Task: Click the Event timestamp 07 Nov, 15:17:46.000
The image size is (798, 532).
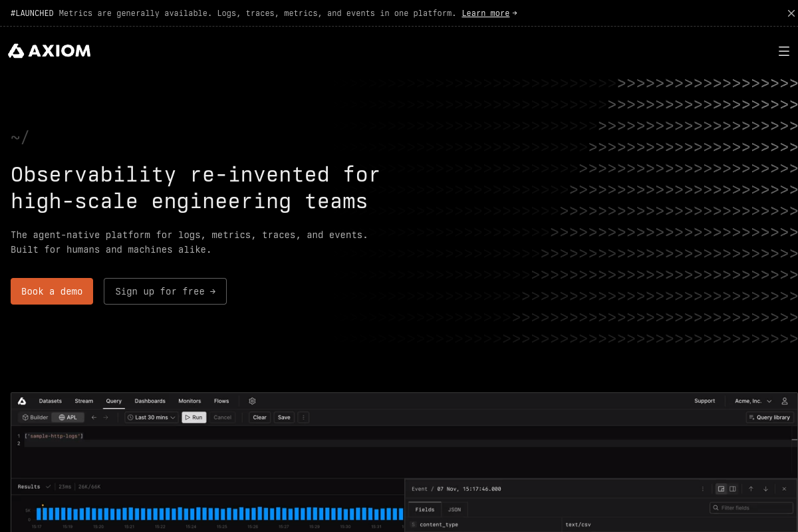Action: pos(469,489)
